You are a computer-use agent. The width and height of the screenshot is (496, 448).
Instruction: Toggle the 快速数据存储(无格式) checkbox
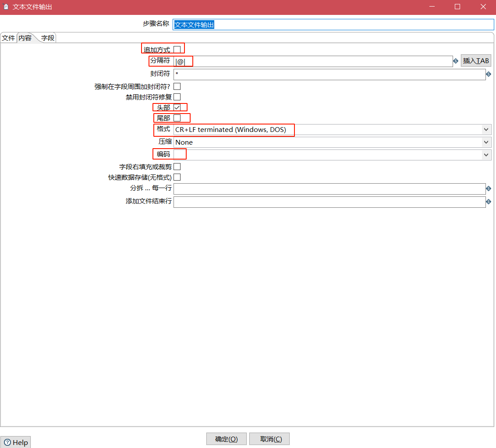(177, 177)
